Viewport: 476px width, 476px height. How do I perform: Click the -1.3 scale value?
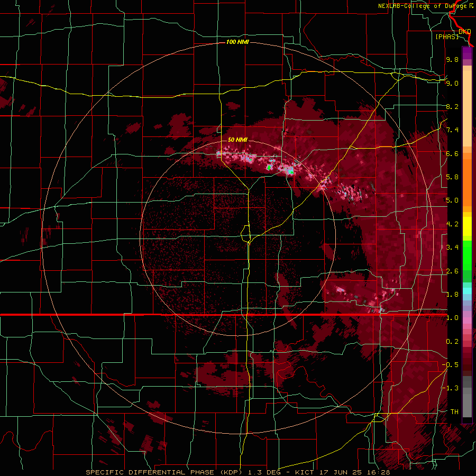(450, 388)
